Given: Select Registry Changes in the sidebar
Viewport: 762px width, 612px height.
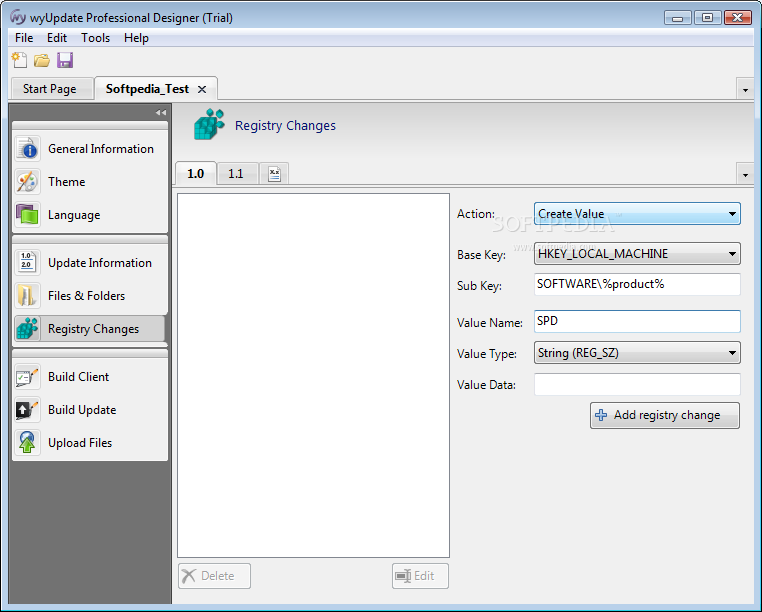Looking at the screenshot, I should click(90, 329).
